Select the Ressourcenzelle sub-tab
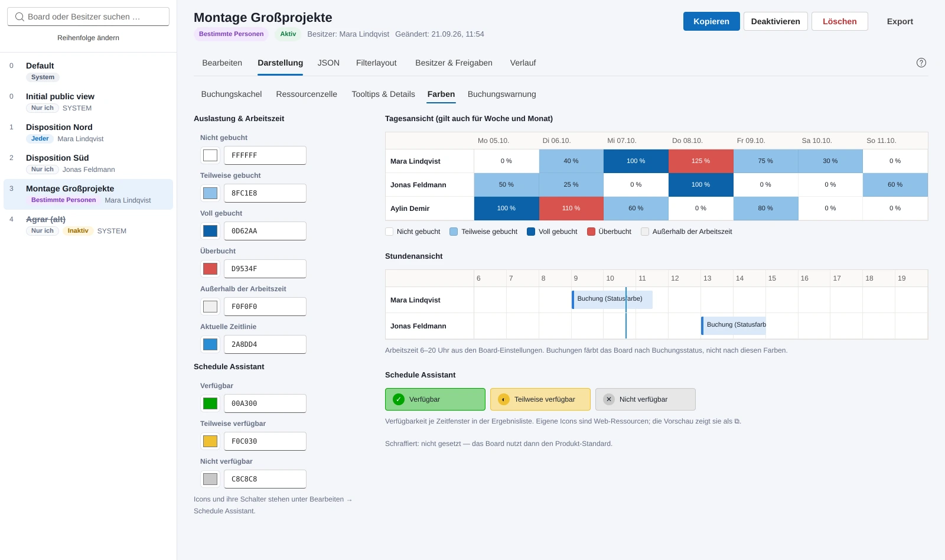The width and height of the screenshot is (945, 560). (x=307, y=94)
